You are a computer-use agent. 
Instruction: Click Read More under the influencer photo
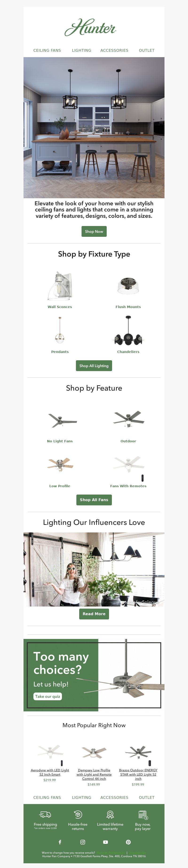point(94,614)
